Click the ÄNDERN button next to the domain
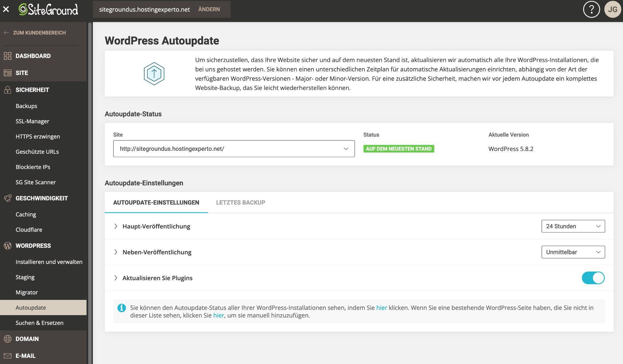This screenshot has height=364, width=623. (x=209, y=9)
